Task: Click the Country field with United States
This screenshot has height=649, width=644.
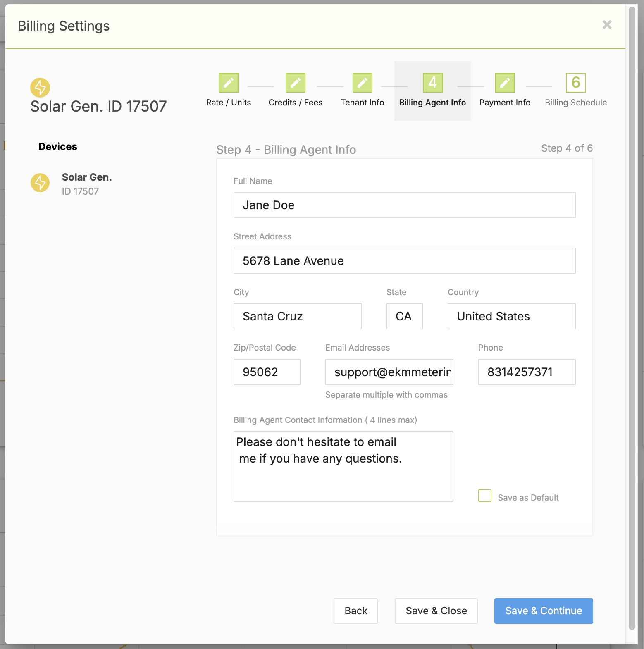Action: pos(512,316)
